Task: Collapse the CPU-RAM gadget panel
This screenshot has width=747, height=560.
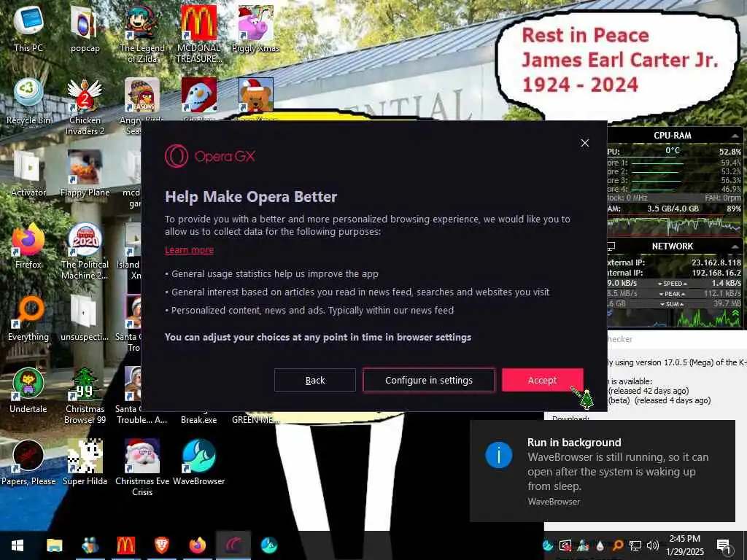Action: coord(735,136)
